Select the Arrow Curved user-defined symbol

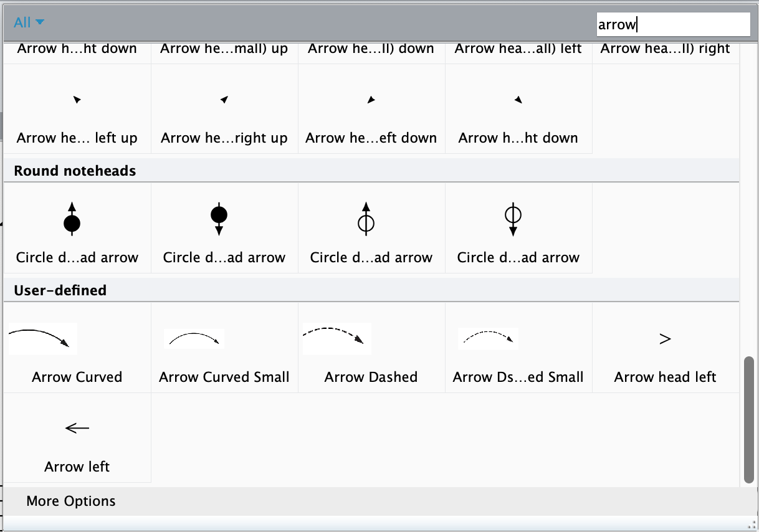(x=77, y=349)
